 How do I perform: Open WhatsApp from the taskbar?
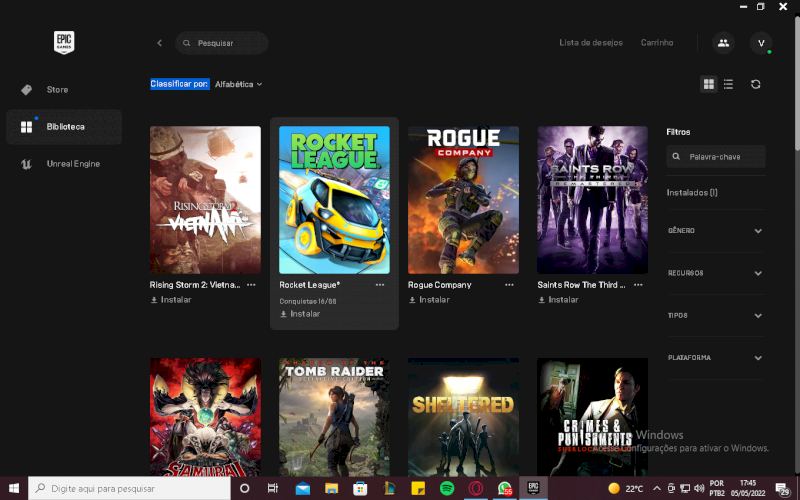point(505,488)
